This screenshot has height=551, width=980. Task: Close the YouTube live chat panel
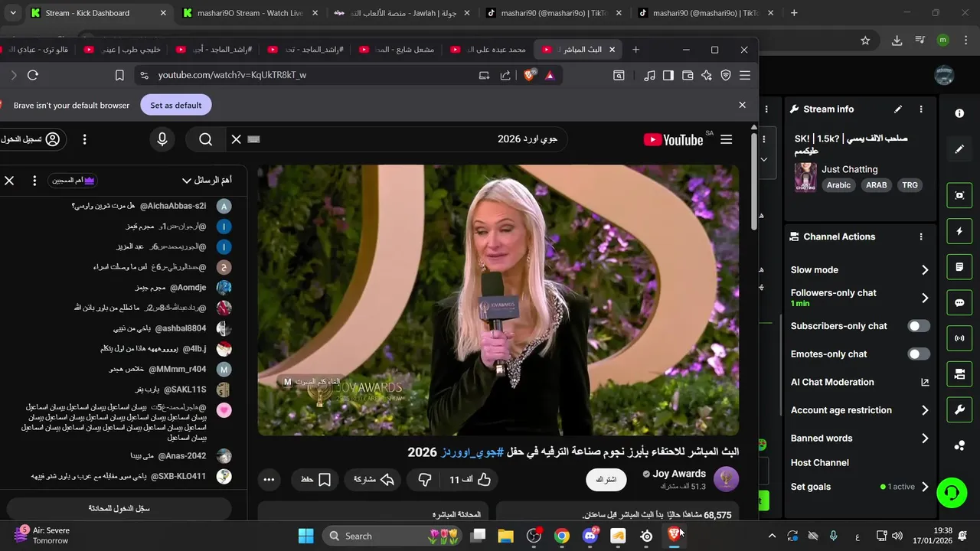point(9,181)
